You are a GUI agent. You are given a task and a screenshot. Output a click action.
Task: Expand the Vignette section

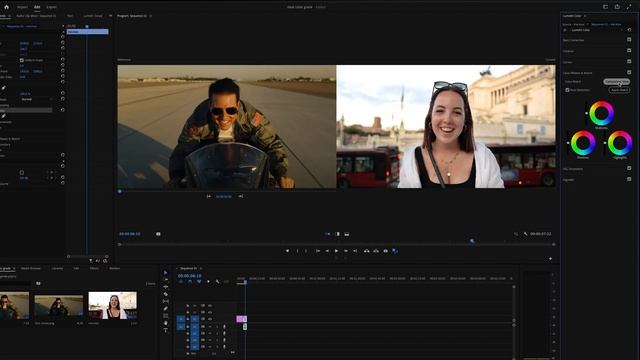[x=569, y=180]
